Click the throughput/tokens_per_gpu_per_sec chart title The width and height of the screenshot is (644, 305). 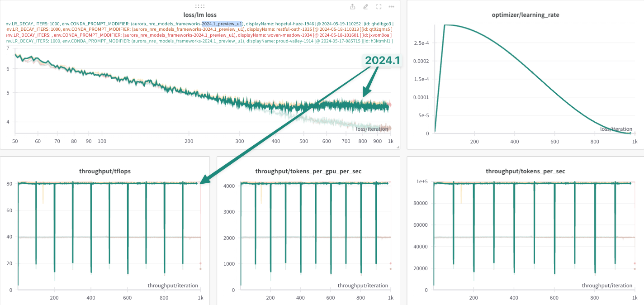pyautogui.click(x=308, y=172)
